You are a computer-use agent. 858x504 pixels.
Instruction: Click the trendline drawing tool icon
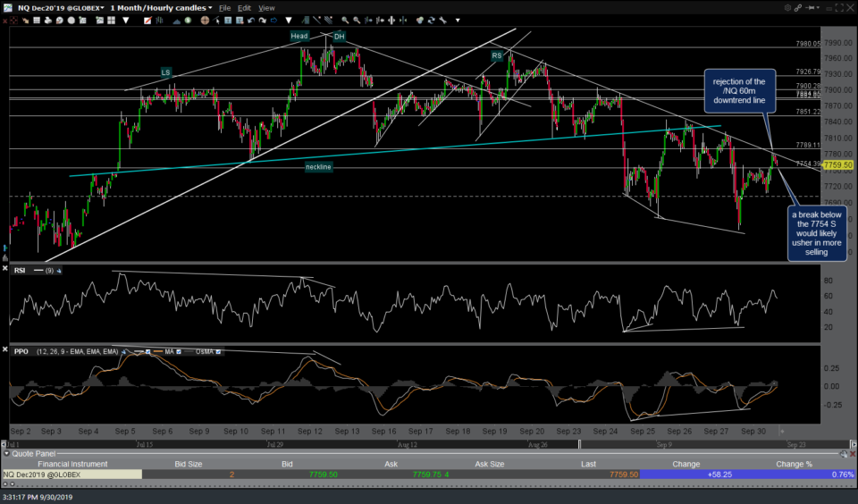pos(316,21)
